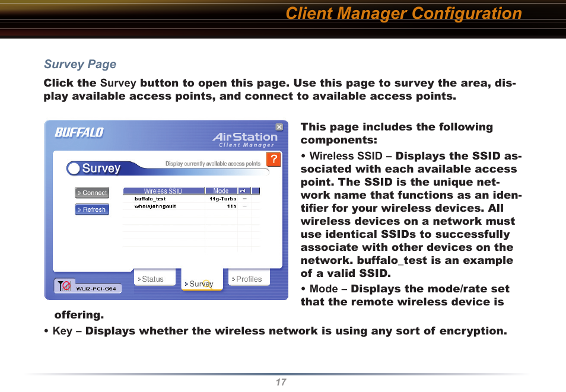Switch to the Status tab

(x=155, y=278)
